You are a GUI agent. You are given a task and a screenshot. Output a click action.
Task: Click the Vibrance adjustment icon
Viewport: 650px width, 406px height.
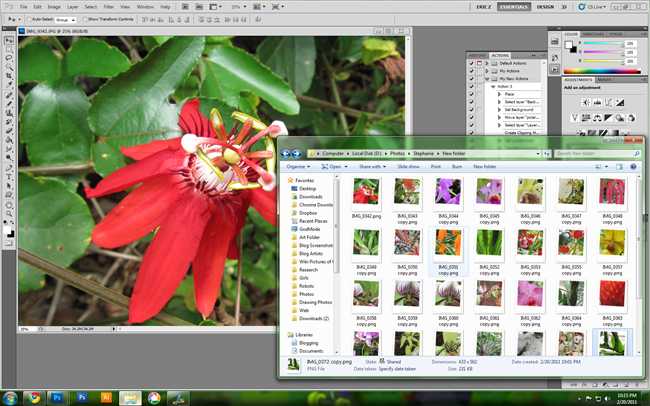574,118
